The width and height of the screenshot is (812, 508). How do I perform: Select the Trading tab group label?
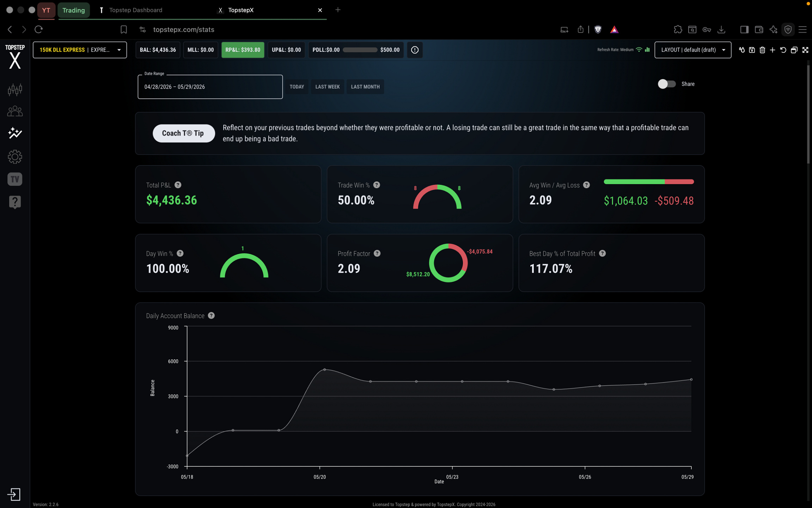(74, 10)
